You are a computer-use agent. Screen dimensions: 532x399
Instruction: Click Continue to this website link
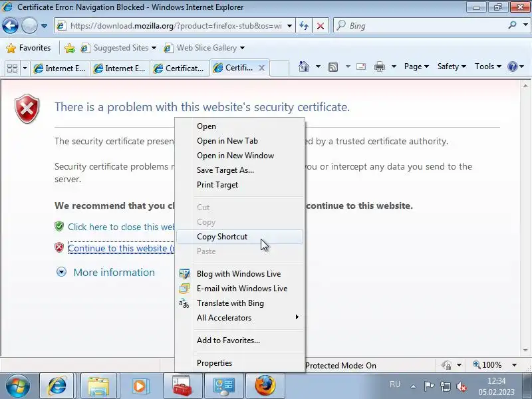[121, 248]
